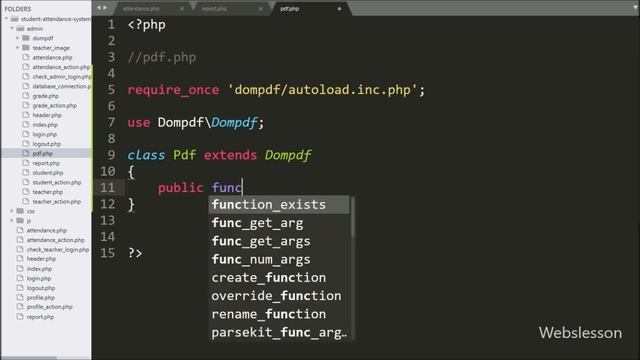Click line number 5 in the gutter

[111, 90]
